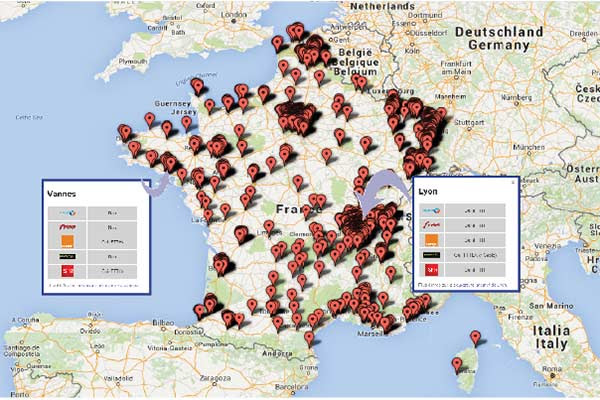Close the Lyon info popup
600x400 pixels.
[x=513, y=182]
